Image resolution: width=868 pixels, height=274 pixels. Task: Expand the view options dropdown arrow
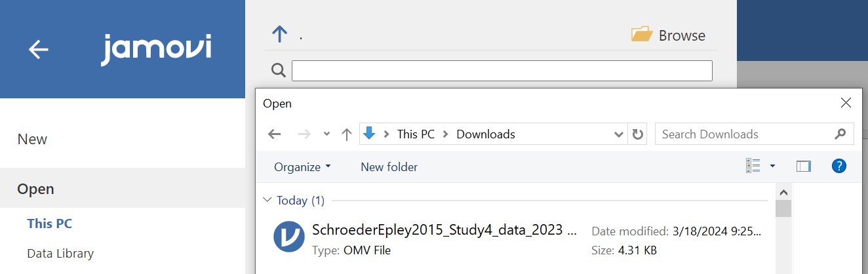772,166
